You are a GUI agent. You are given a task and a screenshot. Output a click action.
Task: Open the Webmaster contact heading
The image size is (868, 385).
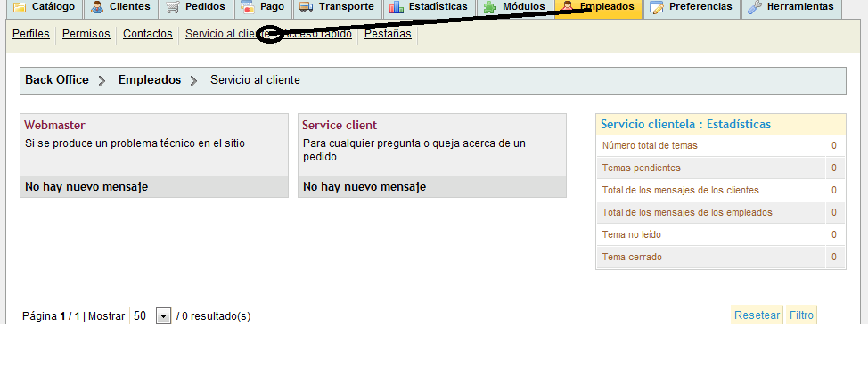(54, 125)
